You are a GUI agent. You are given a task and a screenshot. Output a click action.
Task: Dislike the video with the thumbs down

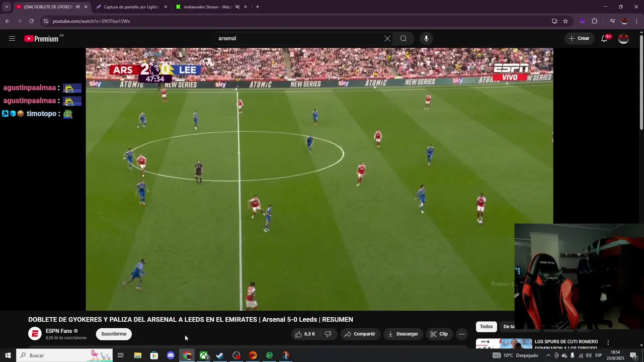click(x=328, y=334)
